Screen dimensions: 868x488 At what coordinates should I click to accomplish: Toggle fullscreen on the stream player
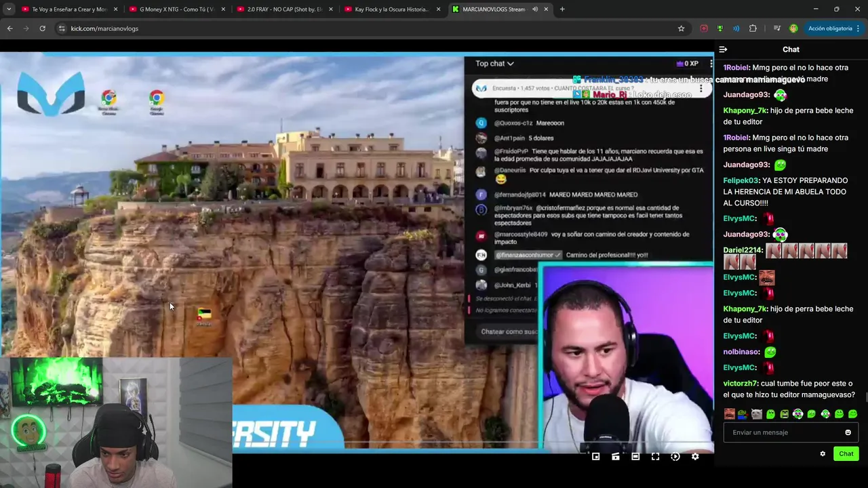[x=655, y=457]
